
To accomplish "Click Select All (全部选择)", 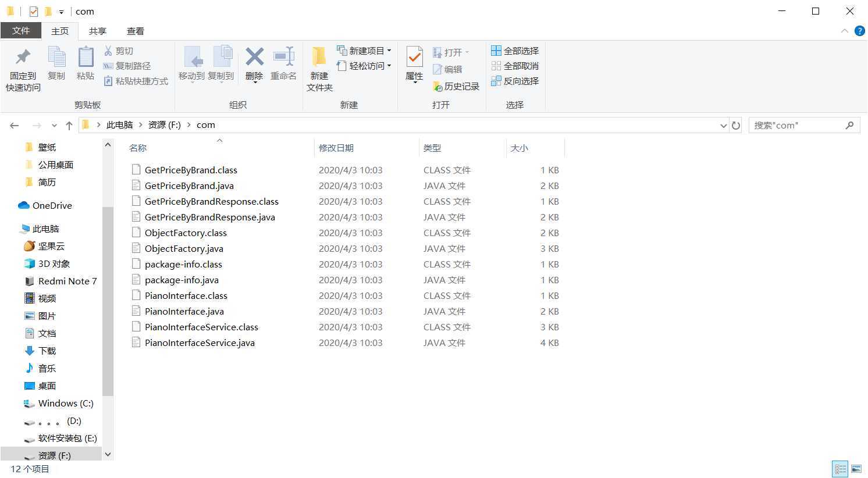I will pos(515,51).
